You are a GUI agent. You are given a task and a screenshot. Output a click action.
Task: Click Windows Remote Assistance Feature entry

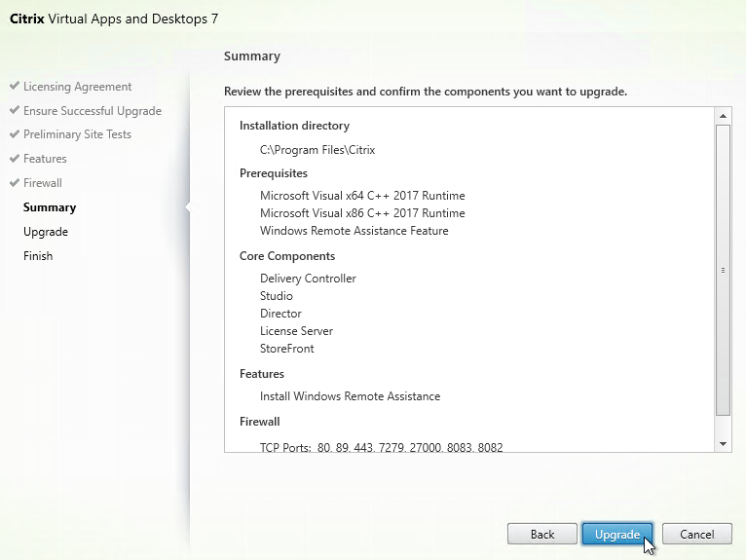point(354,231)
